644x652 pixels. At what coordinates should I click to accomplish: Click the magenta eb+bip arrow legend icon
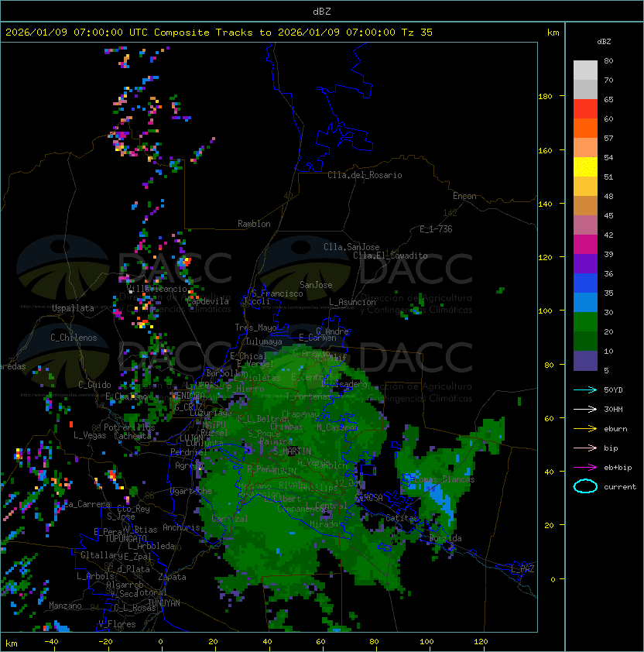point(585,468)
